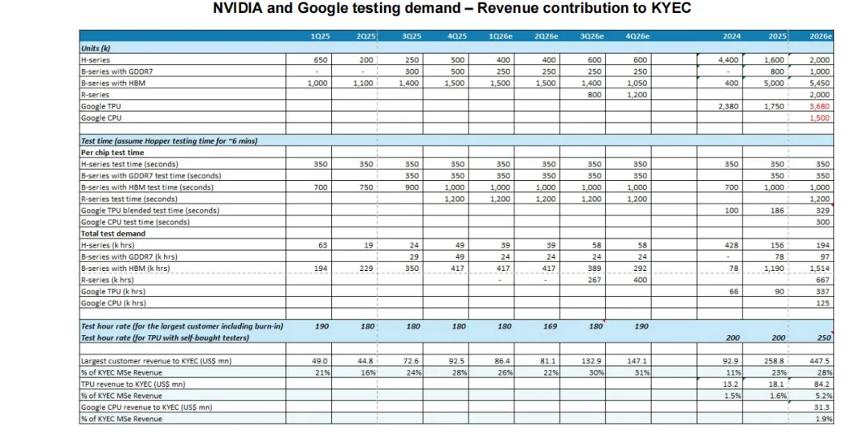
Task: Select the 'H-series' units row label
Action: 95,59
